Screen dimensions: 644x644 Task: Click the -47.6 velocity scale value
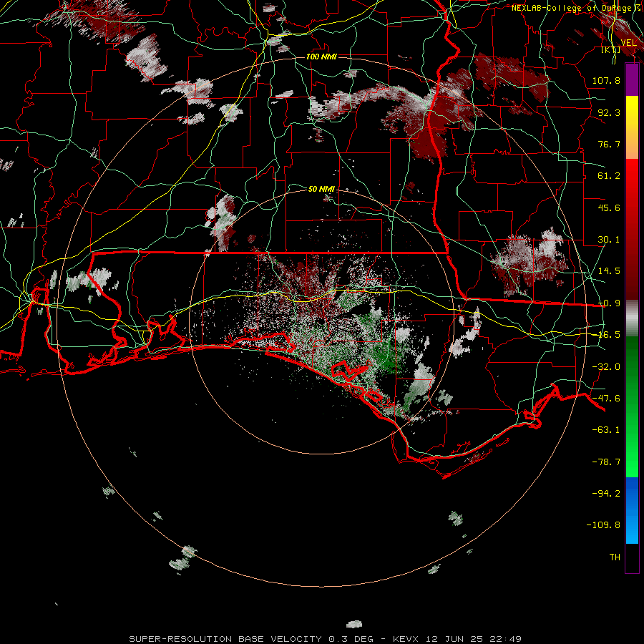point(606,399)
